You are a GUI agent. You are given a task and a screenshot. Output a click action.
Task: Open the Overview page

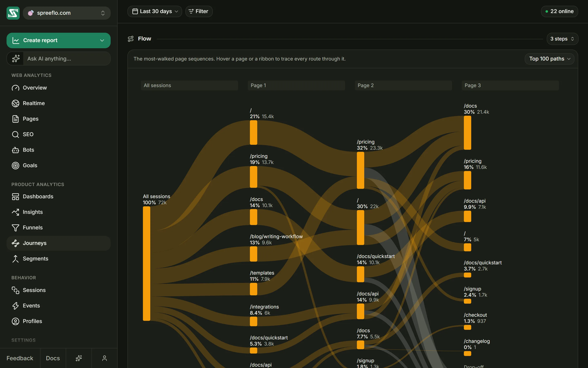(58, 88)
